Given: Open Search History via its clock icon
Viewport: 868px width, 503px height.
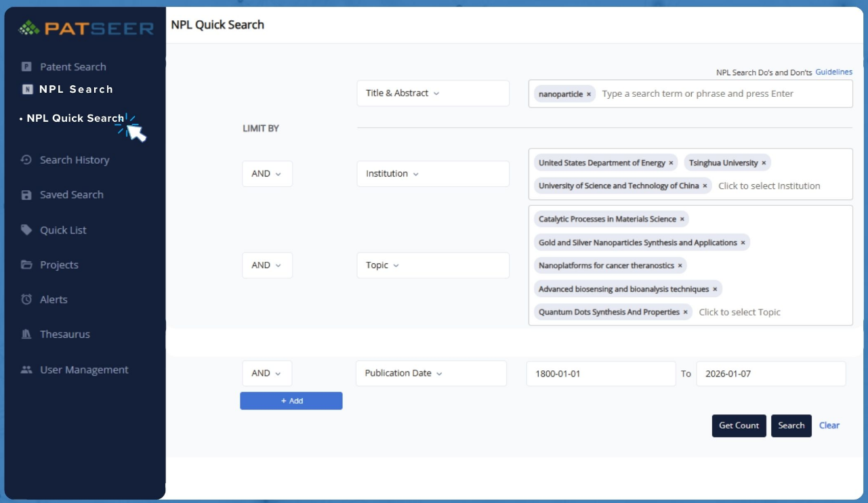Looking at the screenshot, I should [26, 160].
